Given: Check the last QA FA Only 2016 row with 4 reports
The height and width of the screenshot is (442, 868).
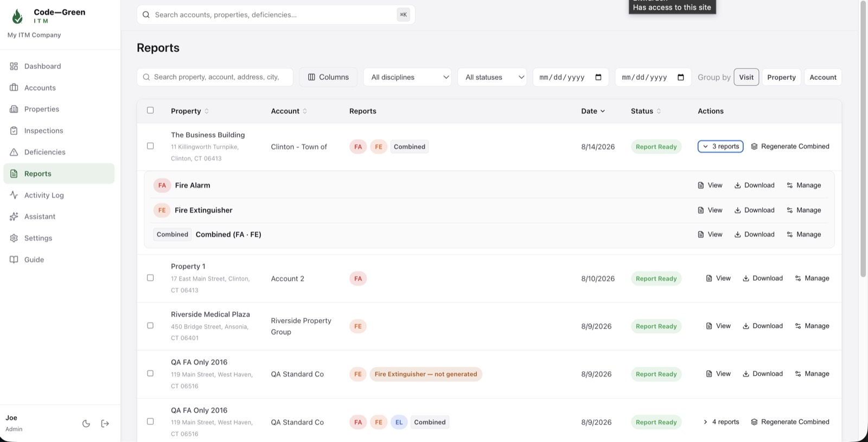Looking at the screenshot, I should click(x=150, y=421).
